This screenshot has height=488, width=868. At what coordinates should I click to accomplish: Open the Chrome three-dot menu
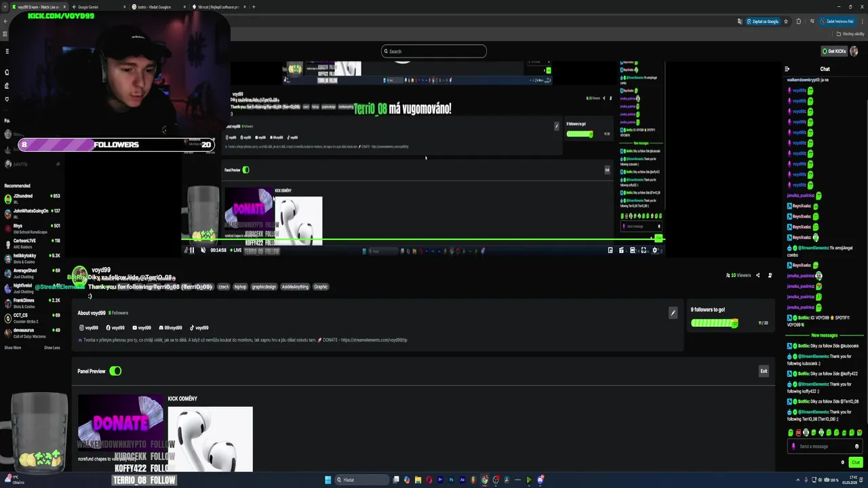click(862, 21)
